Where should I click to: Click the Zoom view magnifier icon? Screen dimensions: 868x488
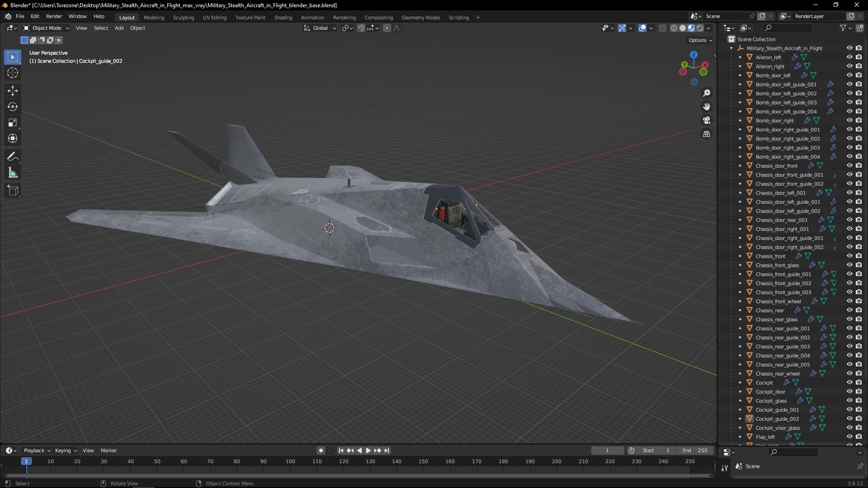click(707, 93)
